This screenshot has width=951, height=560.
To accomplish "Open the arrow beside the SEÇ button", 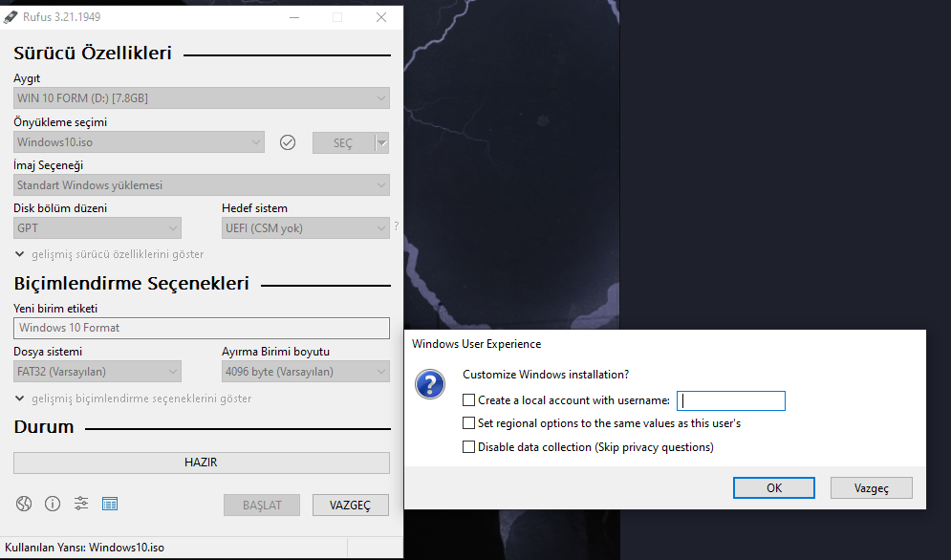I will pyautogui.click(x=382, y=143).
